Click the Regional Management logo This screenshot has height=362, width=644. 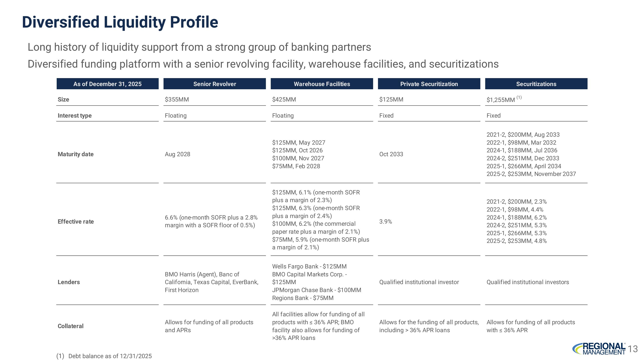point(599,349)
